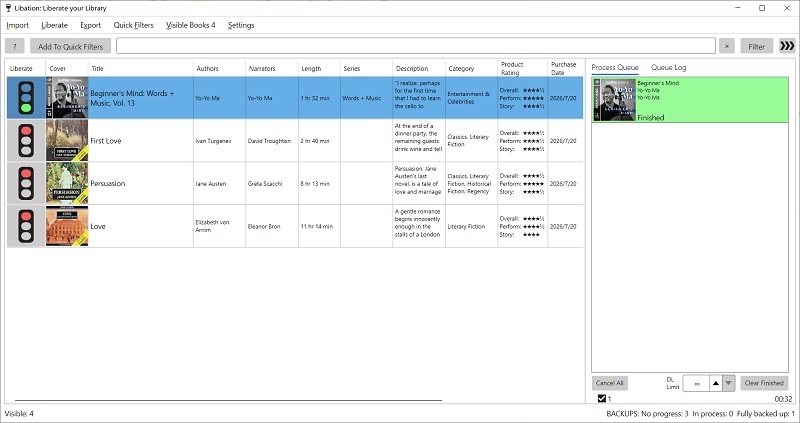
Task: Open the Import menu
Action: coord(17,25)
